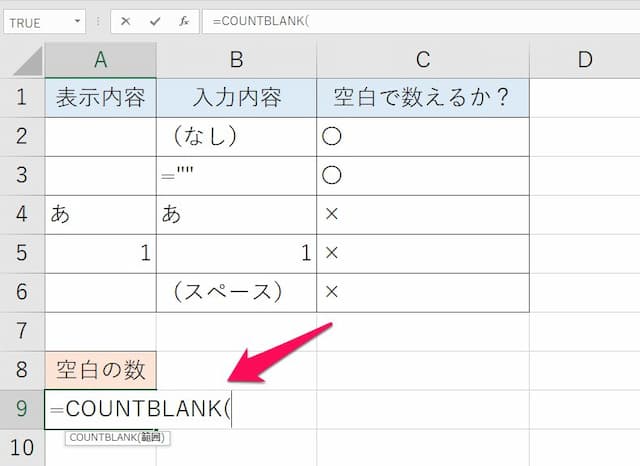Click the あ cell in column B

click(x=236, y=214)
